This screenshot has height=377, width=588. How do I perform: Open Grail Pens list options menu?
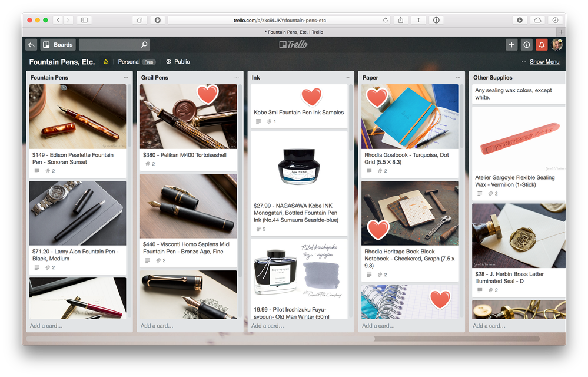[x=237, y=78]
